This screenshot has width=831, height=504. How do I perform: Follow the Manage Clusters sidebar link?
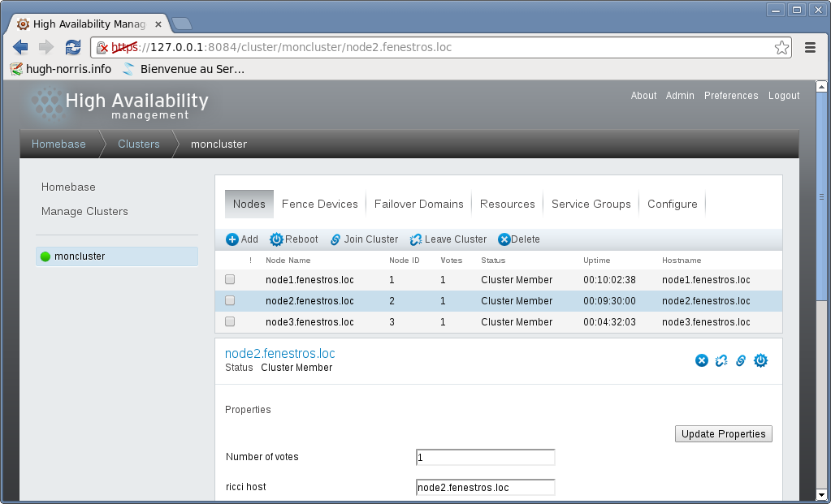[84, 211]
